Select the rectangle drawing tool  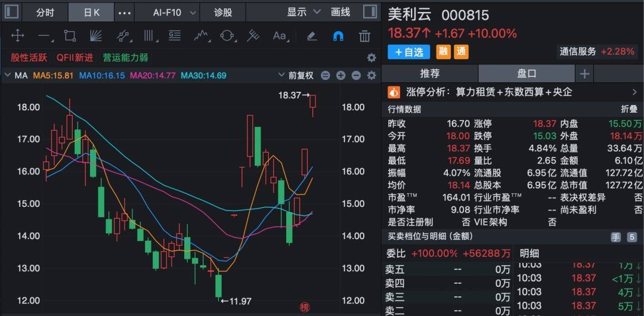(x=70, y=36)
